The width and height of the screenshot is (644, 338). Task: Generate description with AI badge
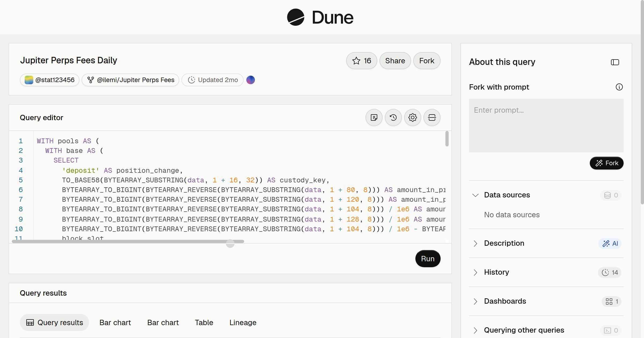click(610, 244)
